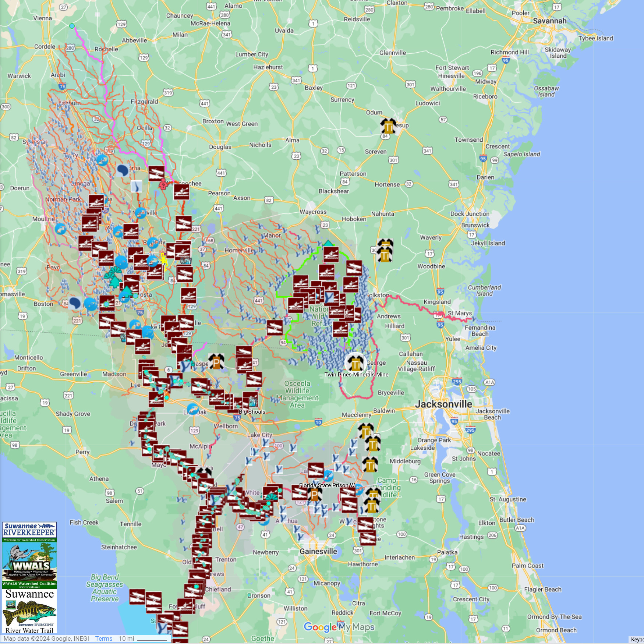Click the 10 mi map scale bar
The width and height of the screenshot is (644, 644).
(x=152, y=639)
